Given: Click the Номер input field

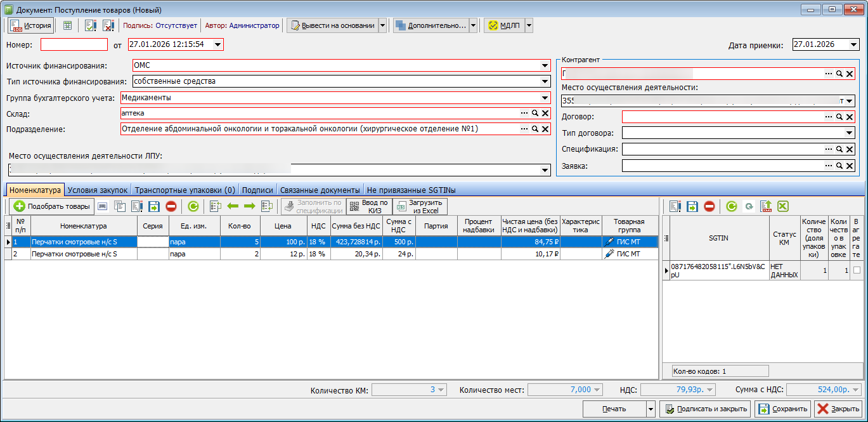Looking at the screenshot, I should pyautogui.click(x=74, y=45).
